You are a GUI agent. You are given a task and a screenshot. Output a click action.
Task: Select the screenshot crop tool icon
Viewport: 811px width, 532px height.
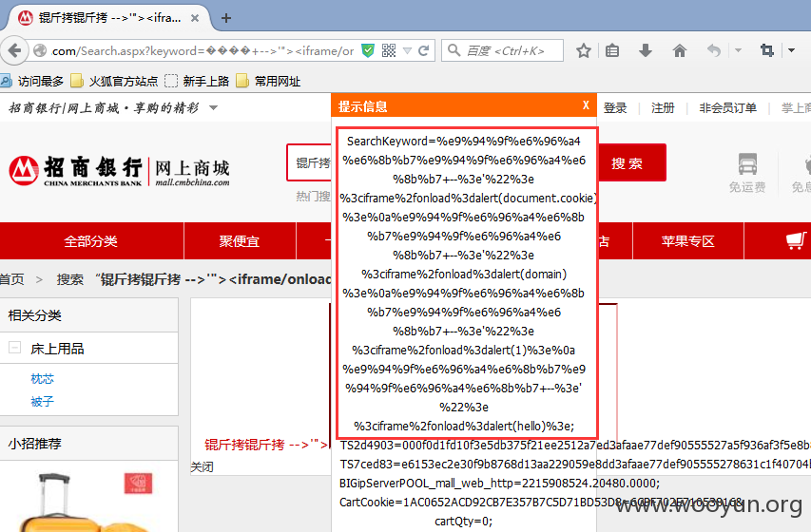coord(767,50)
